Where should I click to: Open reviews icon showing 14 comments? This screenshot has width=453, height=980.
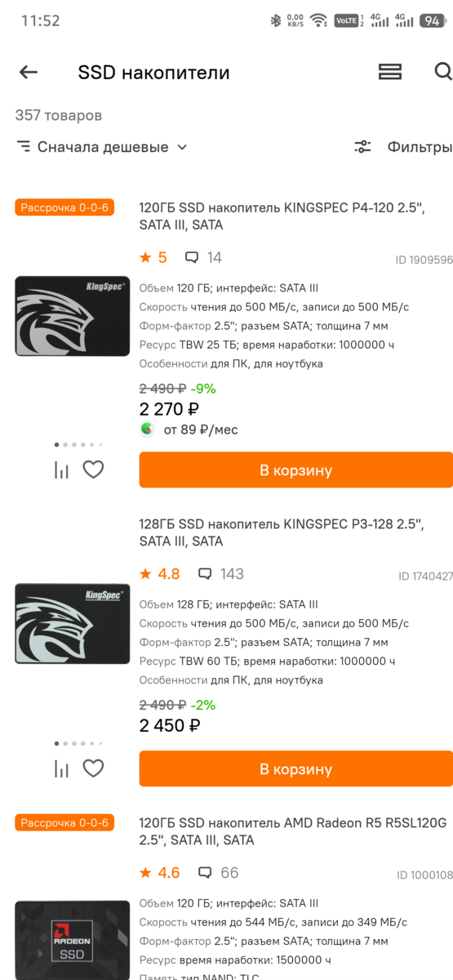click(192, 257)
